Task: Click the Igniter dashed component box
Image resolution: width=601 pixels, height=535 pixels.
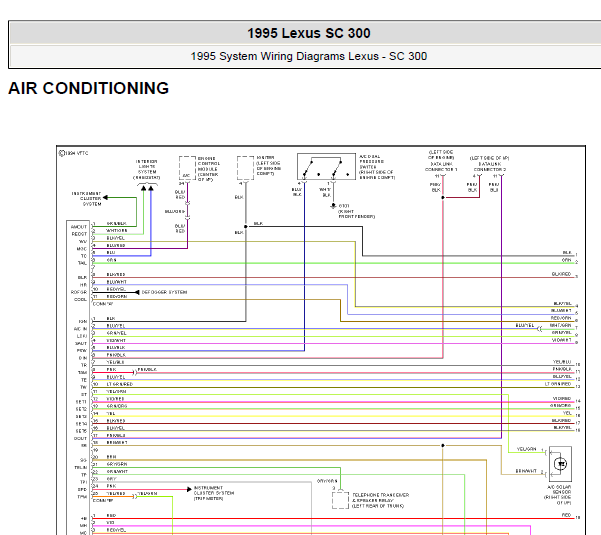Action: [246, 168]
